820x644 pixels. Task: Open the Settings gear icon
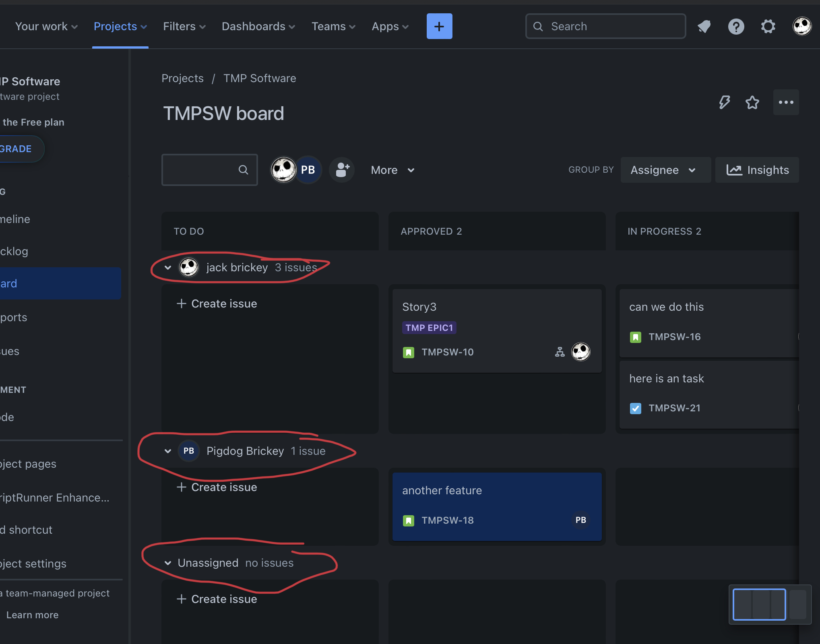coord(768,27)
